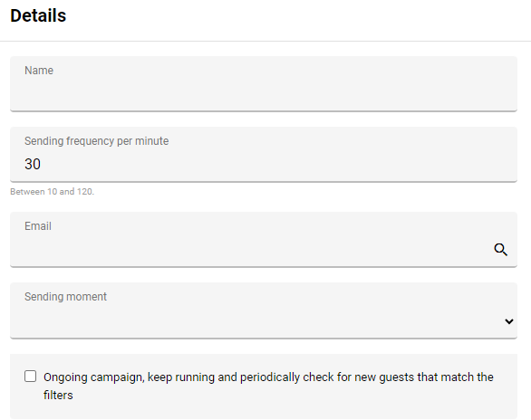Viewport: 531px width, 420px height.
Task: Focus the Email input field
Action: pos(264,240)
